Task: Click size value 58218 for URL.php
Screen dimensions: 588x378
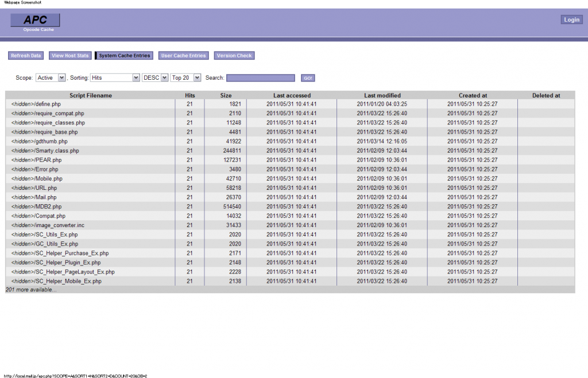Action: point(233,188)
